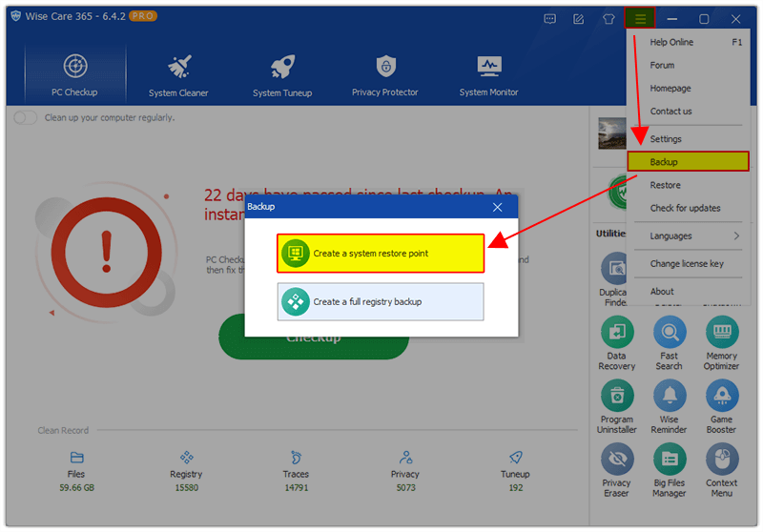Screen dimensions: 763x532
Task: Select Help Online from the menu
Action: (x=688, y=42)
